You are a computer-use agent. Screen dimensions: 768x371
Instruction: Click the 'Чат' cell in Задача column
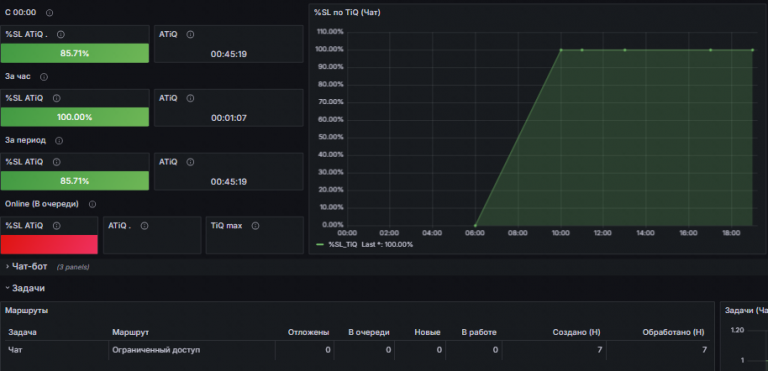coord(15,350)
